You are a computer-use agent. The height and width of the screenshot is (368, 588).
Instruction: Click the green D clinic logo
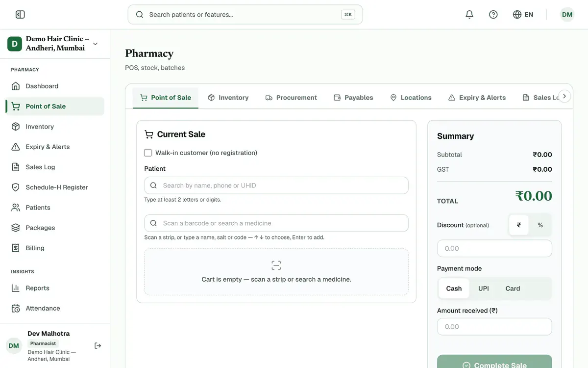14,44
